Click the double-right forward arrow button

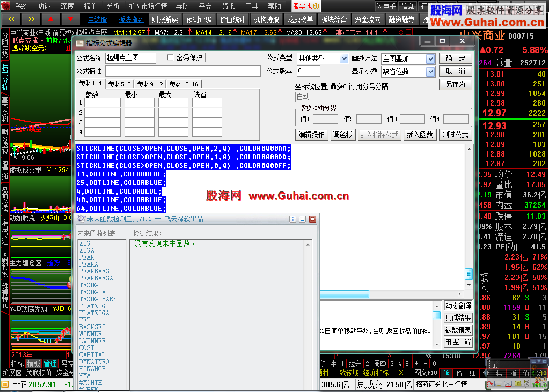click(x=31, y=19)
